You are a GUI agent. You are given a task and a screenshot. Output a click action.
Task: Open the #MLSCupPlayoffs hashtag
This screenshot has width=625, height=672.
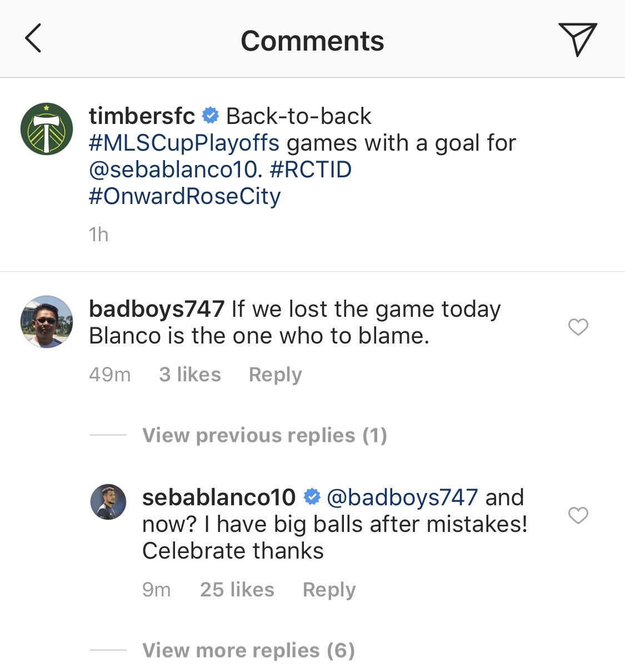(184, 143)
